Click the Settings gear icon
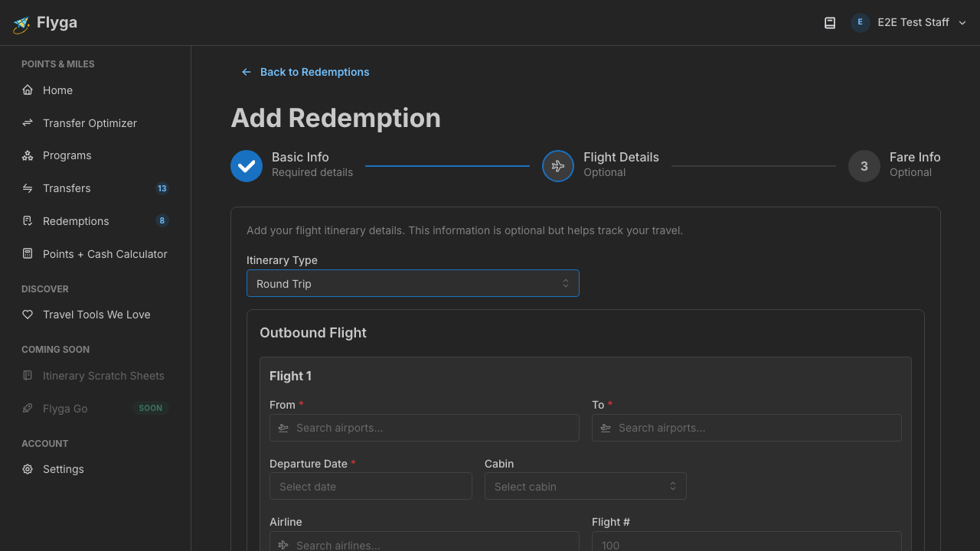This screenshot has height=551, width=980. [28, 469]
